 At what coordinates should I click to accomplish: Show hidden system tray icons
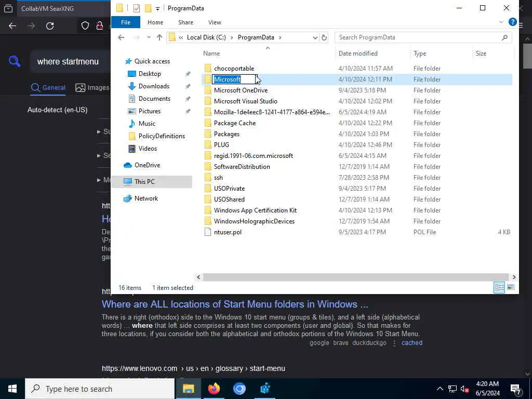[x=440, y=389]
